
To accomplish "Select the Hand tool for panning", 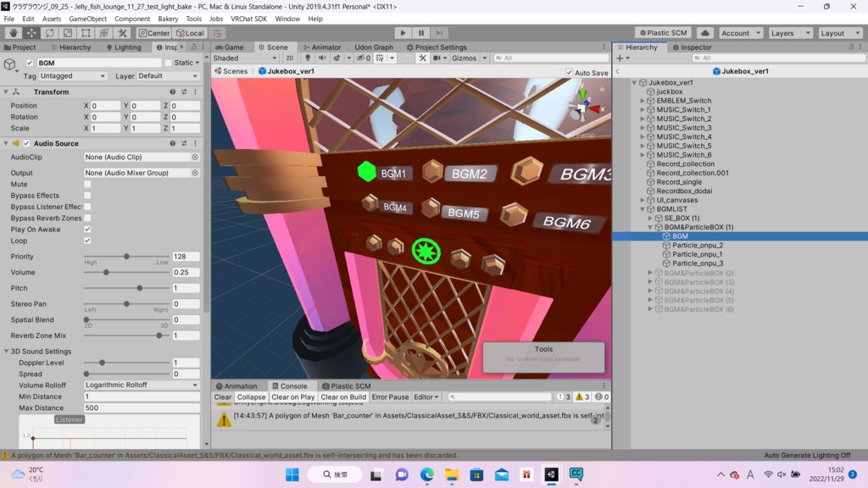I will point(12,33).
